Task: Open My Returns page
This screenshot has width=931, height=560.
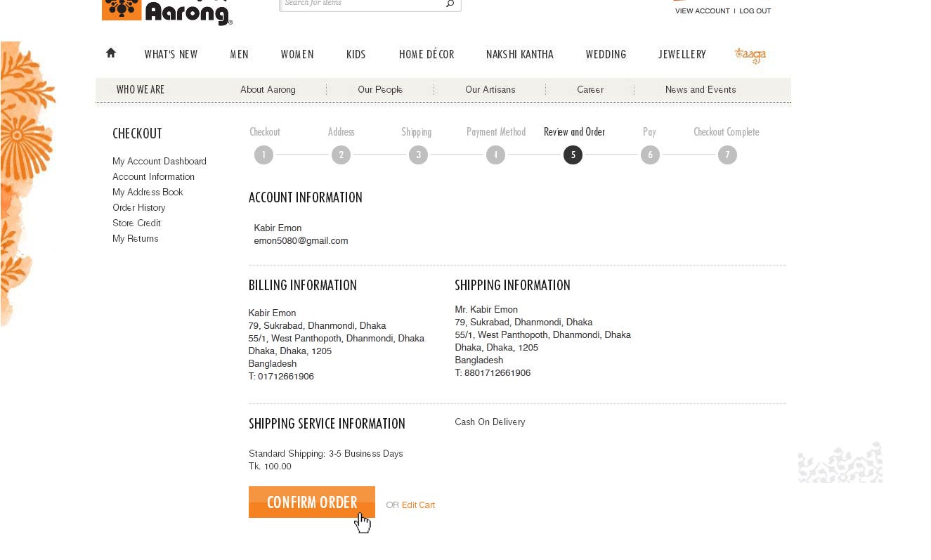Action: (136, 239)
